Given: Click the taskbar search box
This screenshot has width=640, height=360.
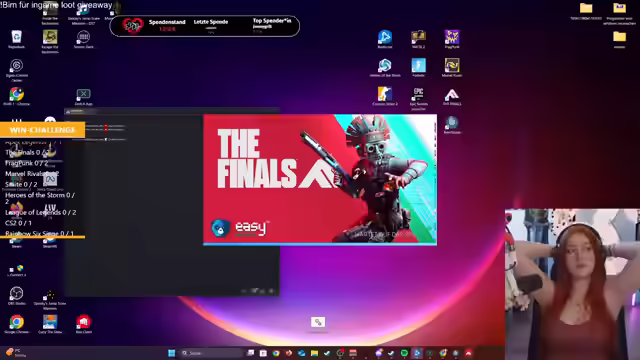Looking at the screenshot, I should point(211,353).
